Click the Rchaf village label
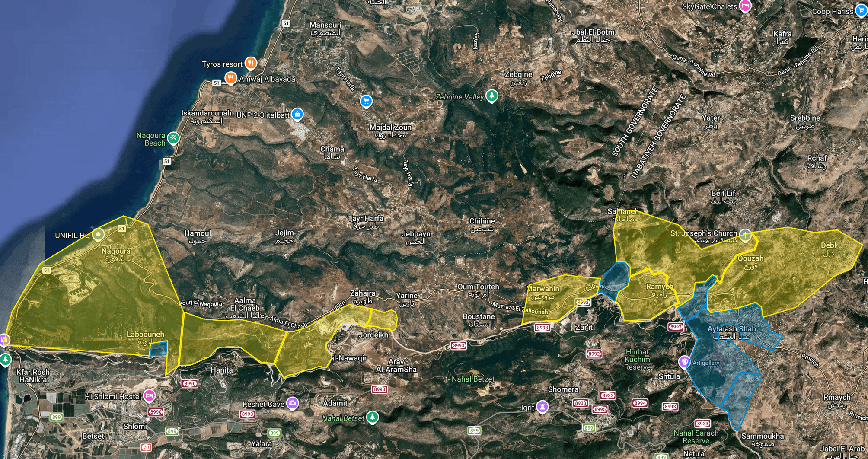Image resolution: width=868 pixels, height=459 pixels. click(x=817, y=162)
